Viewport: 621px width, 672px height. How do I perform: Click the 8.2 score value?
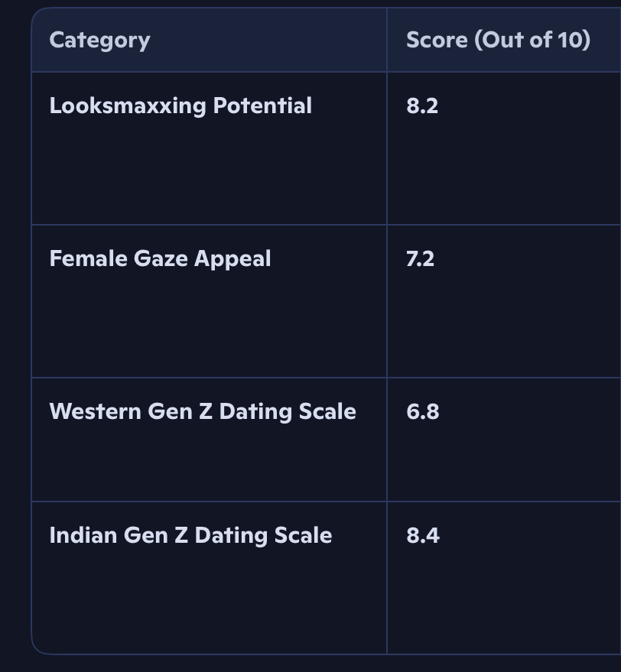click(422, 106)
